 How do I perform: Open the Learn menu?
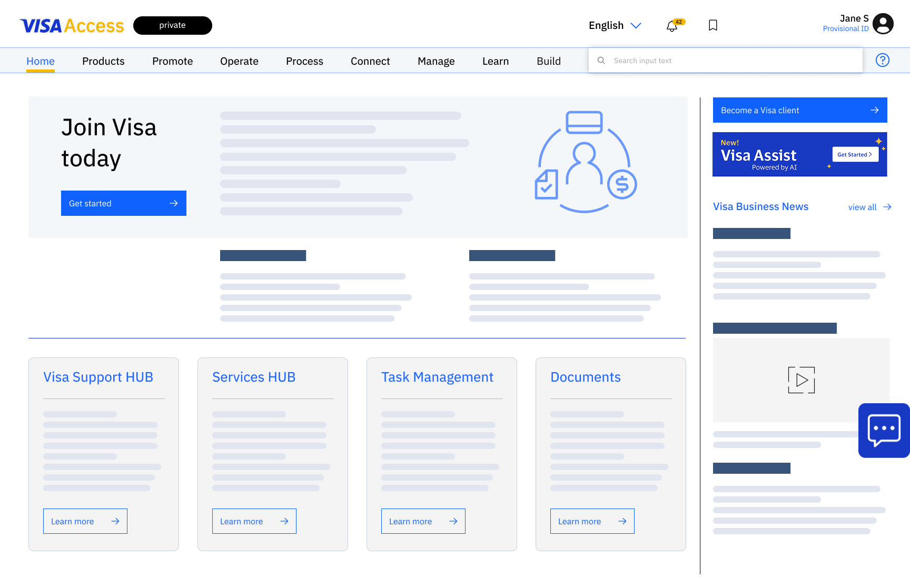496,61
